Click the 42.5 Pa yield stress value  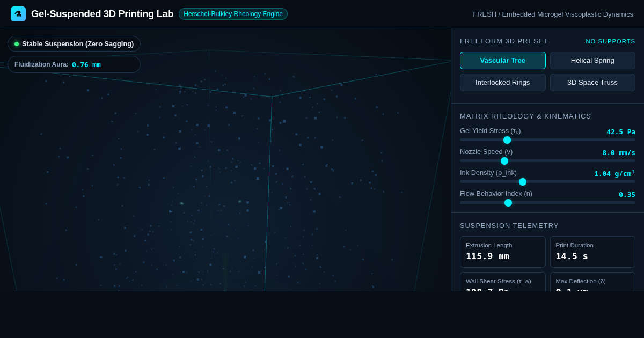(x=621, y=131)
